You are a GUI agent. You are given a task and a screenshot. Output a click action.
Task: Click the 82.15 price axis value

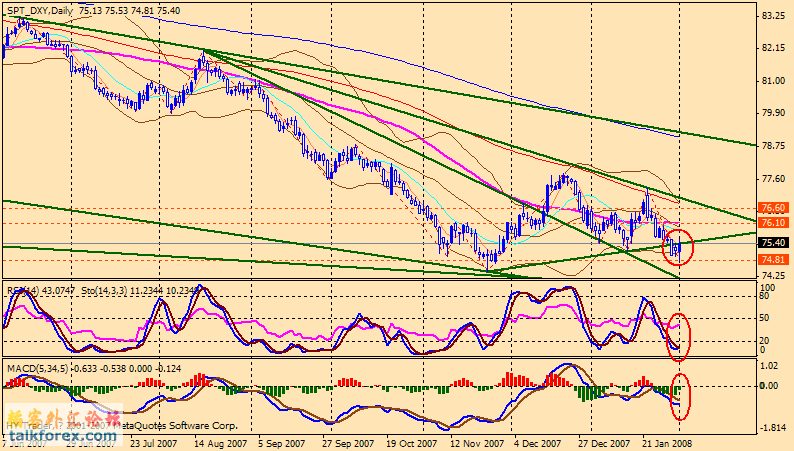773,48
